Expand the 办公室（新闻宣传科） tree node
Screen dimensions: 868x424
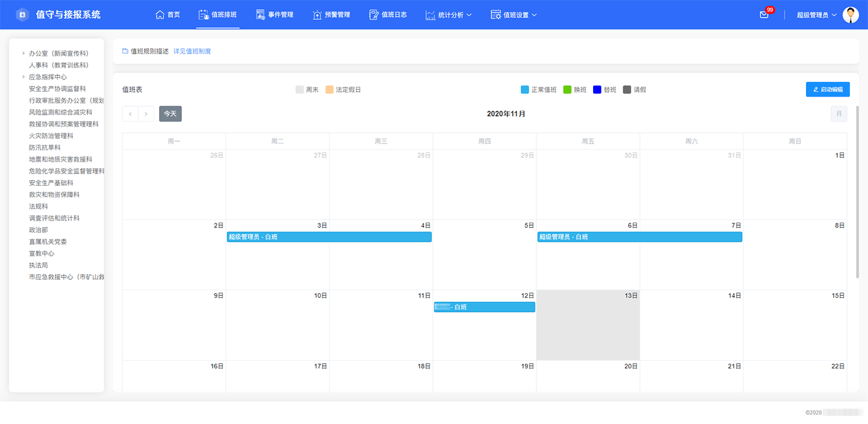(24, 53)
